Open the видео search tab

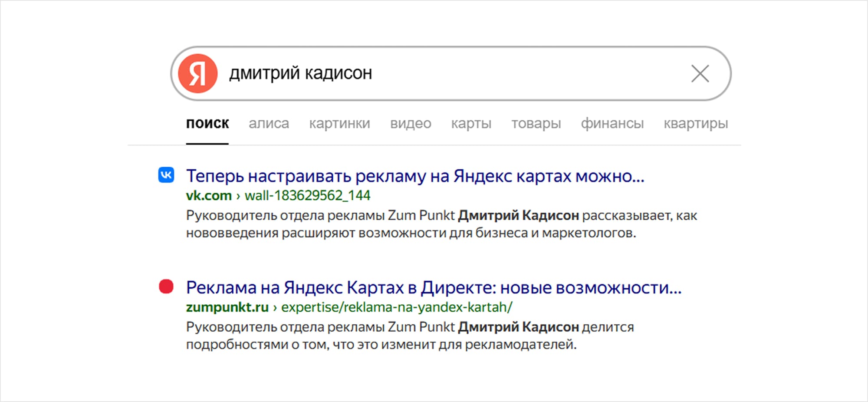click(411, 123)
